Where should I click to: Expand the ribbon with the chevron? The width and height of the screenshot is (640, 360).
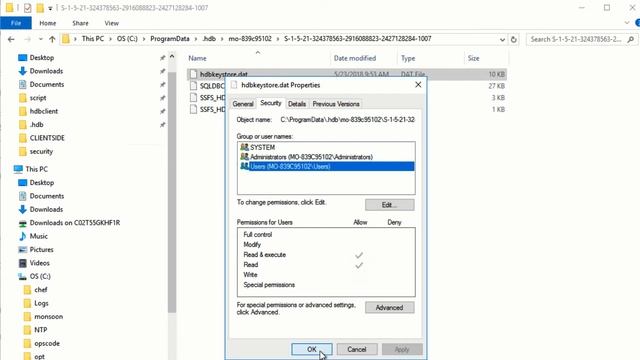click(627, 23)
